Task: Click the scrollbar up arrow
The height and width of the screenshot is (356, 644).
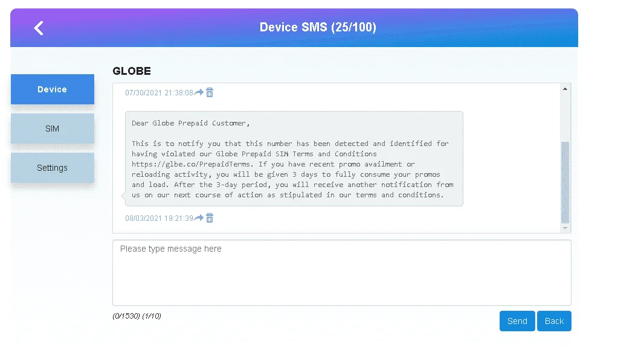Action: 565,89
